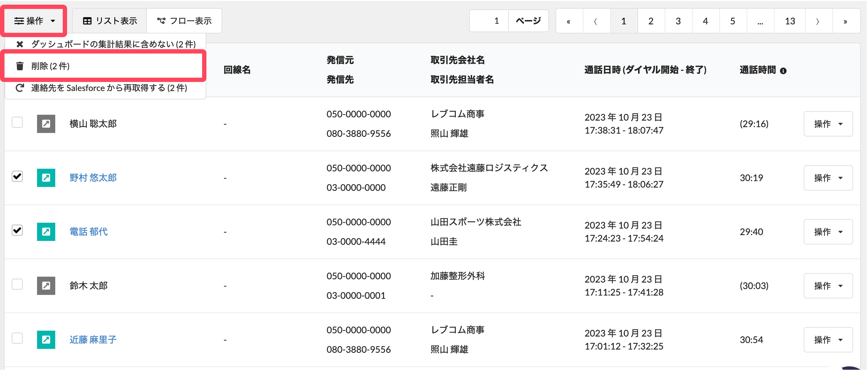Viewport: 868px width, 370px height.
Task: Collapse the top 操作 dropdown menu
Action: coord(34,21)
